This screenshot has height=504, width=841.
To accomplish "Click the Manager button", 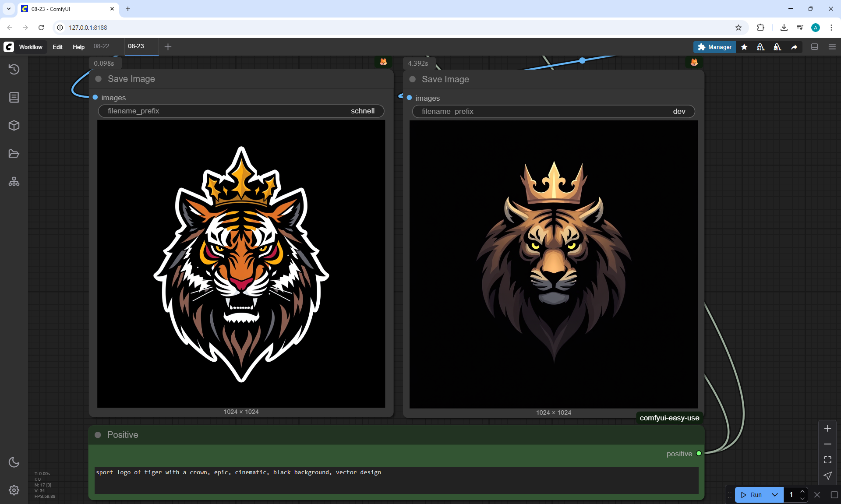I will pos(714,47).
